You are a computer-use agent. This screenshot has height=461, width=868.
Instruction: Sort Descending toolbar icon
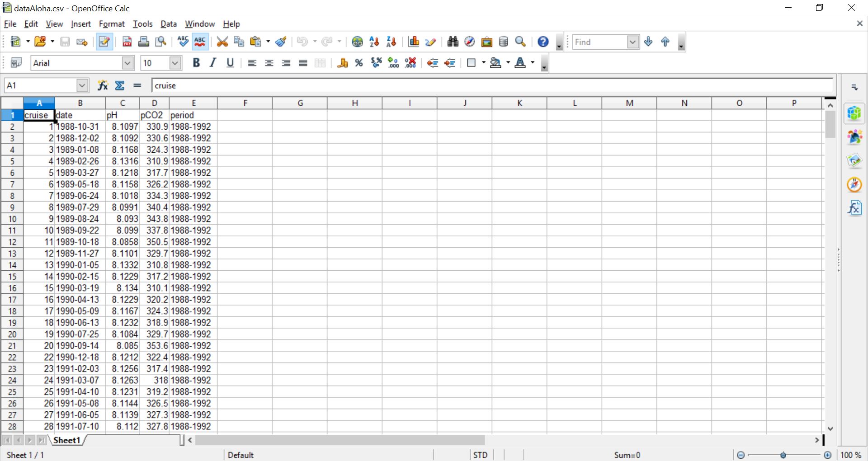391,42
